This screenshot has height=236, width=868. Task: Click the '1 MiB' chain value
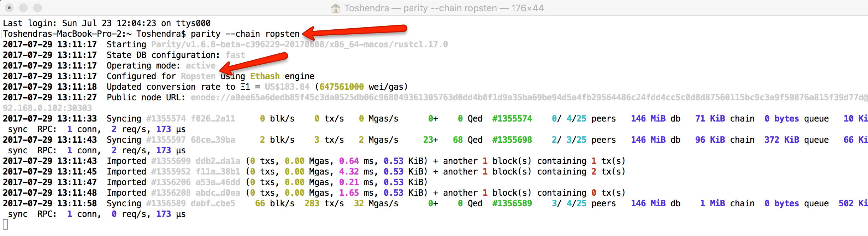713,203
